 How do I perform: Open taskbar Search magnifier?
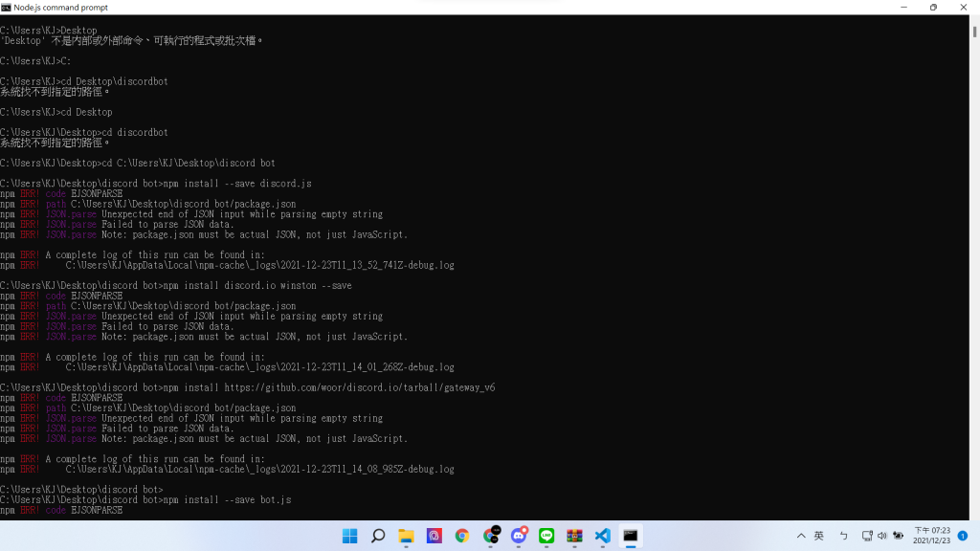pos(378,536)
